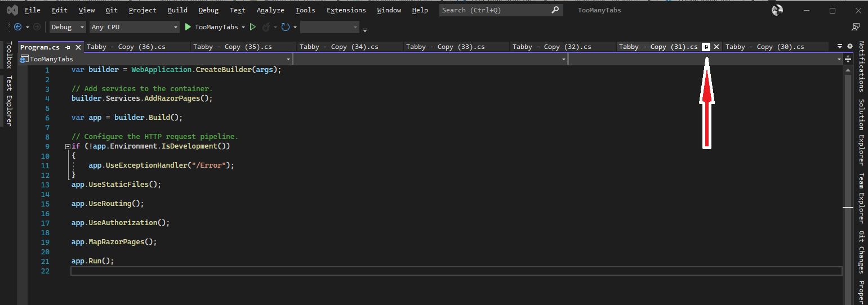The height and width of the screenshot is (305, 868).
Task: Collapse the if block at line 9
Action: (x=68, y=146)
